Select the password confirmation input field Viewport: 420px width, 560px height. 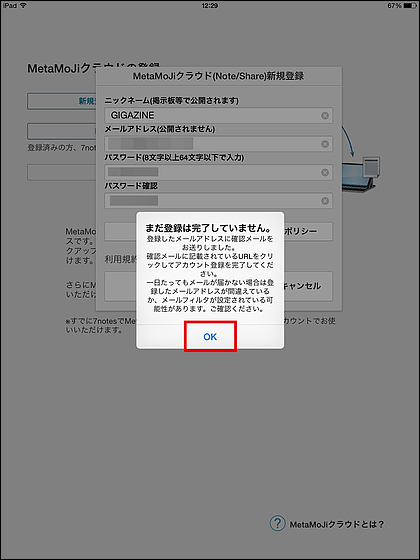tap(219, 201)
